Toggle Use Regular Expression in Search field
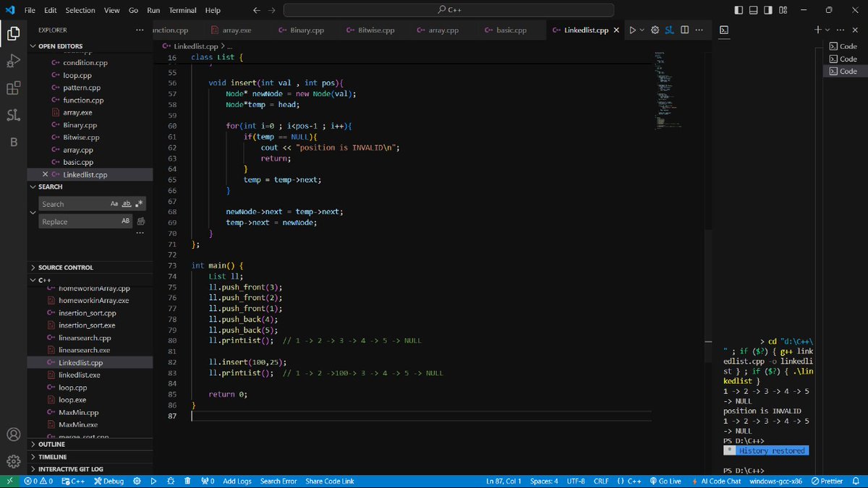Image resolution: width=868 pixels, height=488 pixels. (140, 204)
